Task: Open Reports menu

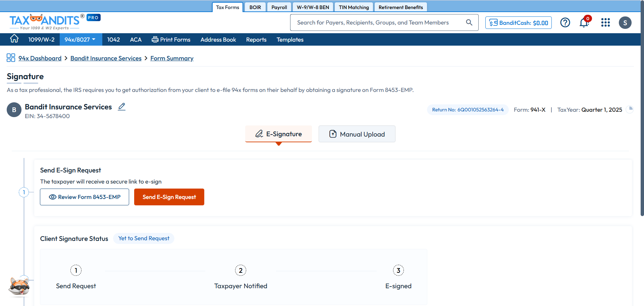Action: click(256, 40)
